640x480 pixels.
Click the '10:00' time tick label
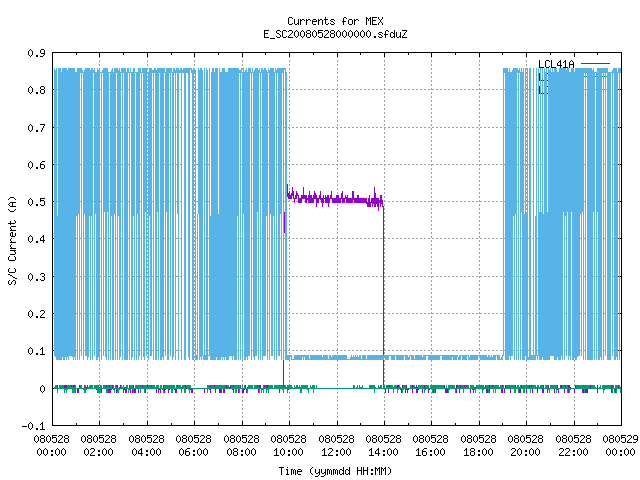click(289, 453)
